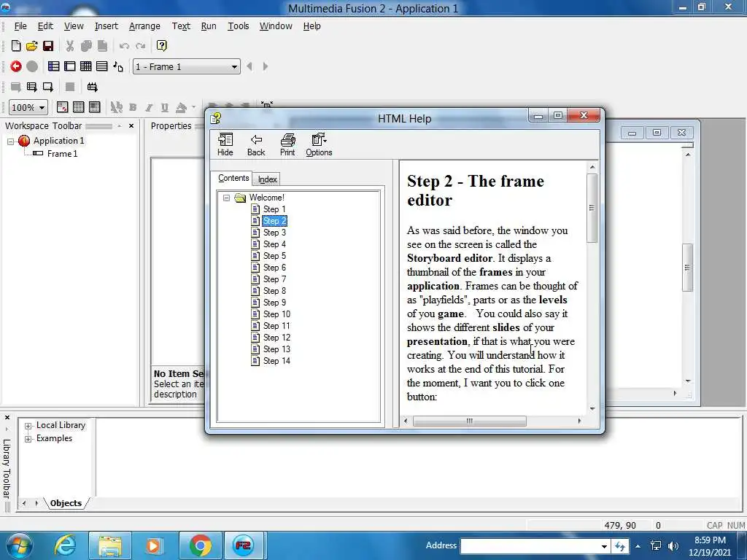The height and width of the screenshot is (560, 747).
Task: Open the Arrange menu
Action: 144,26
